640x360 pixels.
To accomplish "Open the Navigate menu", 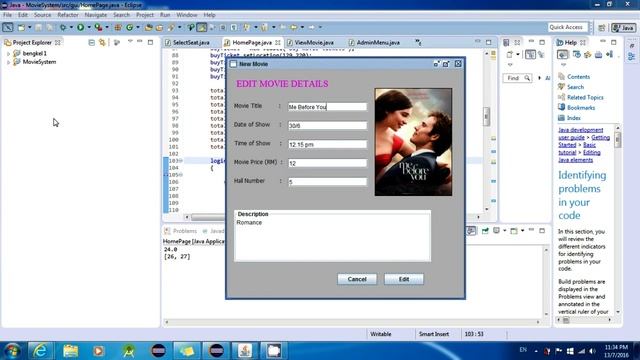I will [x=96, y=15].
